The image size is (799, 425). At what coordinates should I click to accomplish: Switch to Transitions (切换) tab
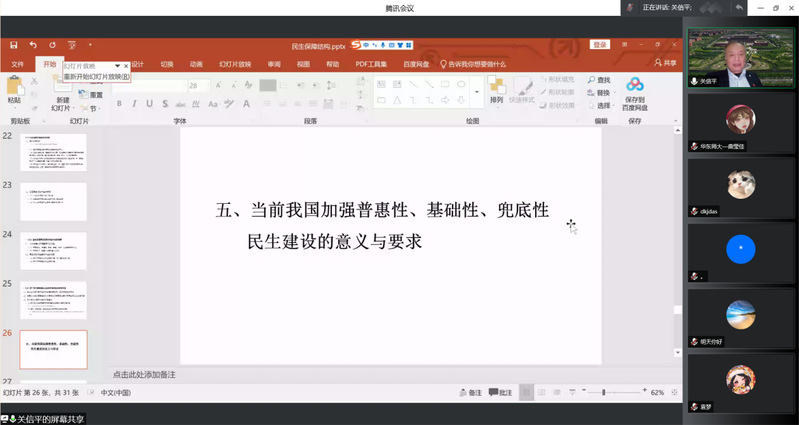(x=167, y=64)
